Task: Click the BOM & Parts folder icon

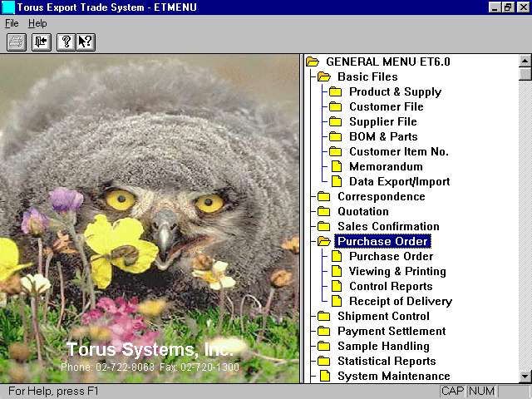Action: coord(336,136)
